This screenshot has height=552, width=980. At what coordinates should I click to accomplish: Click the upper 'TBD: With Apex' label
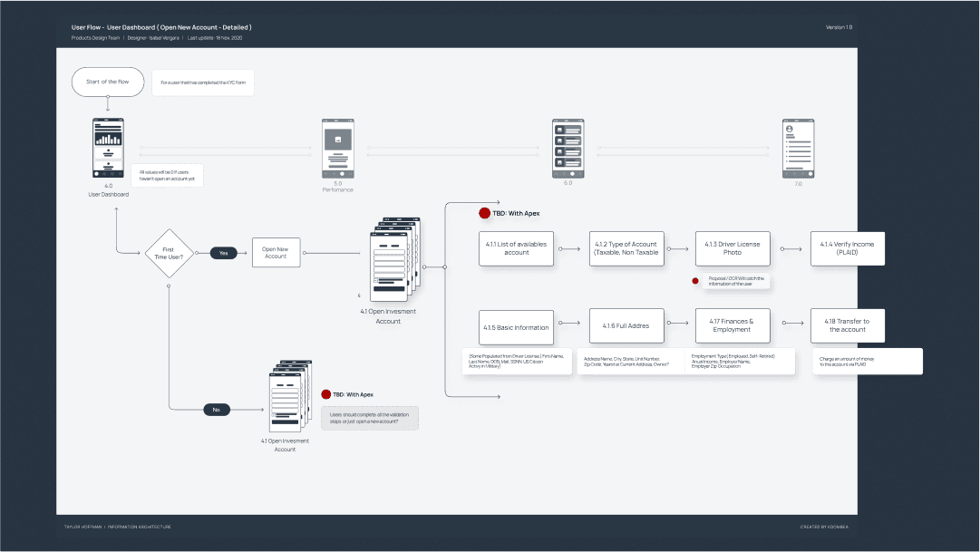[516, 214]
